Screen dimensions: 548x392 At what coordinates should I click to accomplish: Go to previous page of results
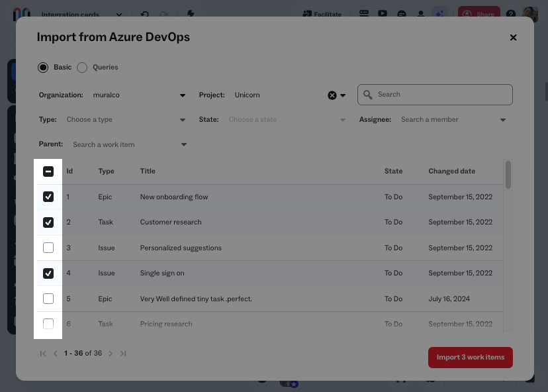[55, 354]
